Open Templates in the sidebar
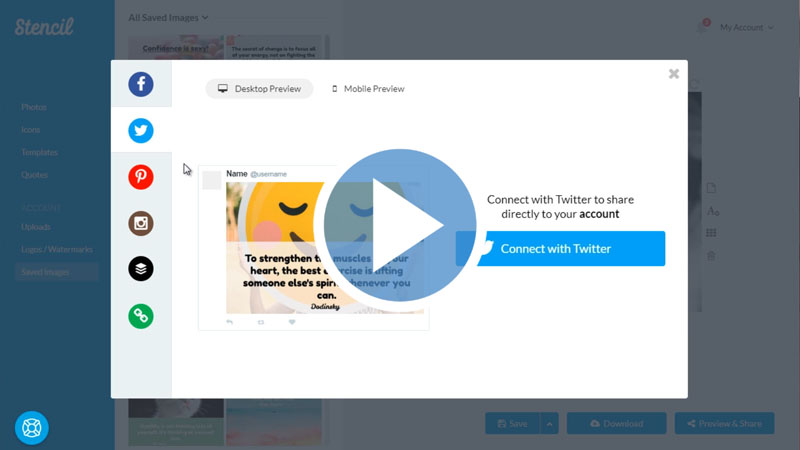Viewport: 800px width, 450px height. tap(40, 152)
